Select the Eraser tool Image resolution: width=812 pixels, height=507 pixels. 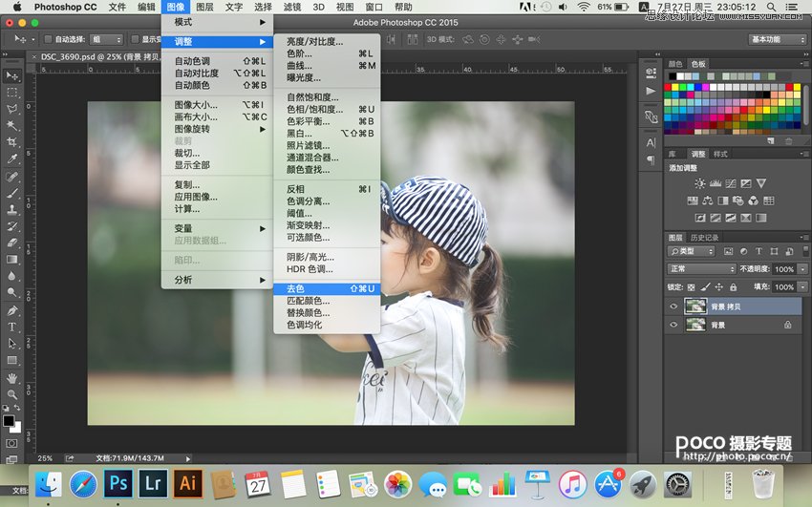pos(11,243)
